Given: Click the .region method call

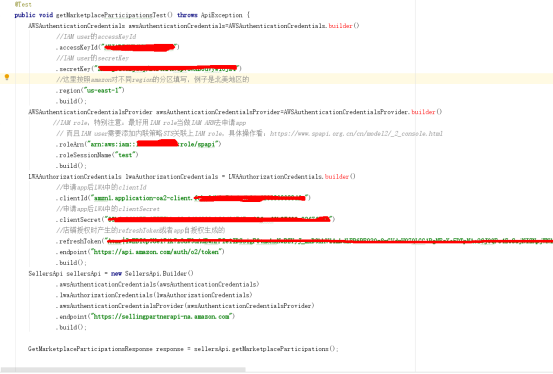Looking at the screenshot, I should click(68, 90).
